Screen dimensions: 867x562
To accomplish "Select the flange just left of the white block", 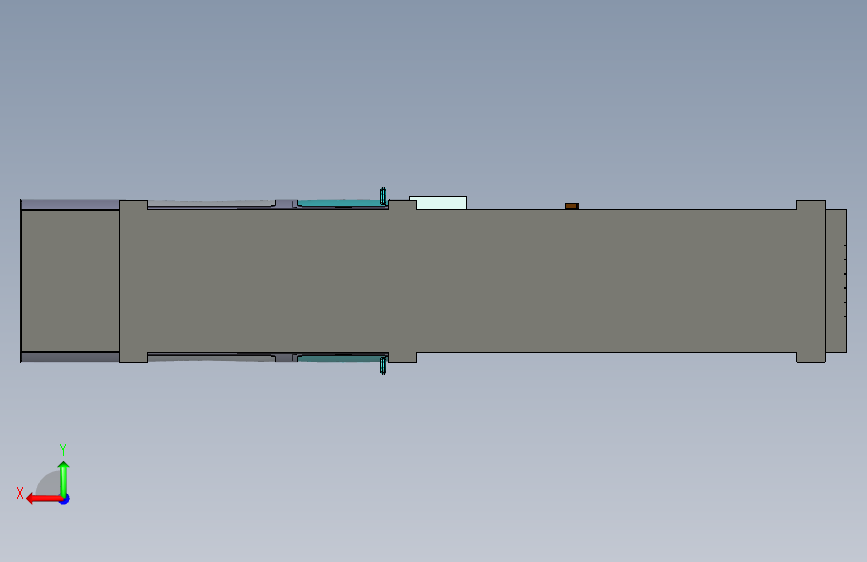I will pyautogui.click(x=403, y=205).
